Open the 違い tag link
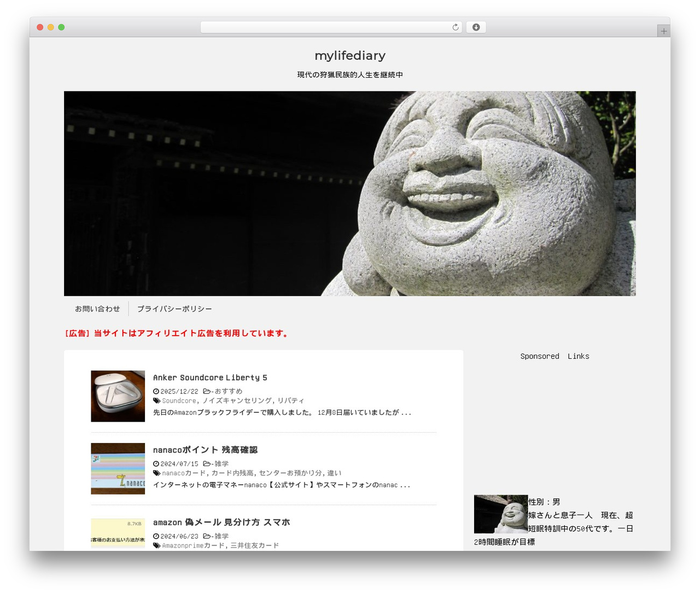The width and height of the screenshot is (700, 593). (334, 473)
